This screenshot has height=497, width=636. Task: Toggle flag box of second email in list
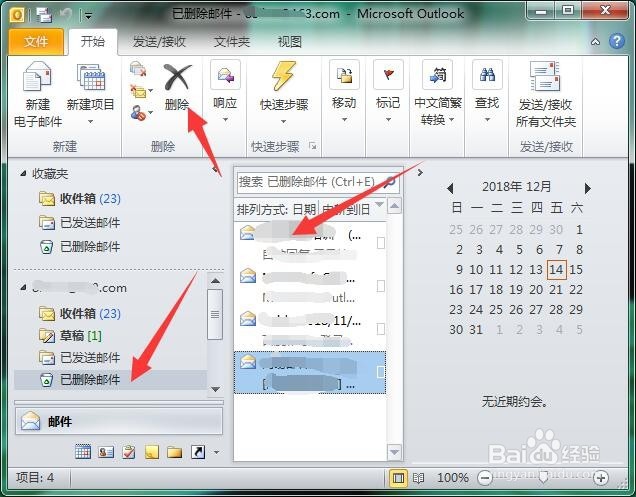tap(381, 286)
